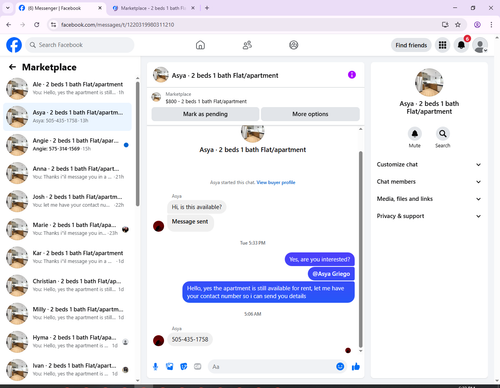500x388 pixels.
Task: Open the apps grid menu icon
Action: point(442,45)
